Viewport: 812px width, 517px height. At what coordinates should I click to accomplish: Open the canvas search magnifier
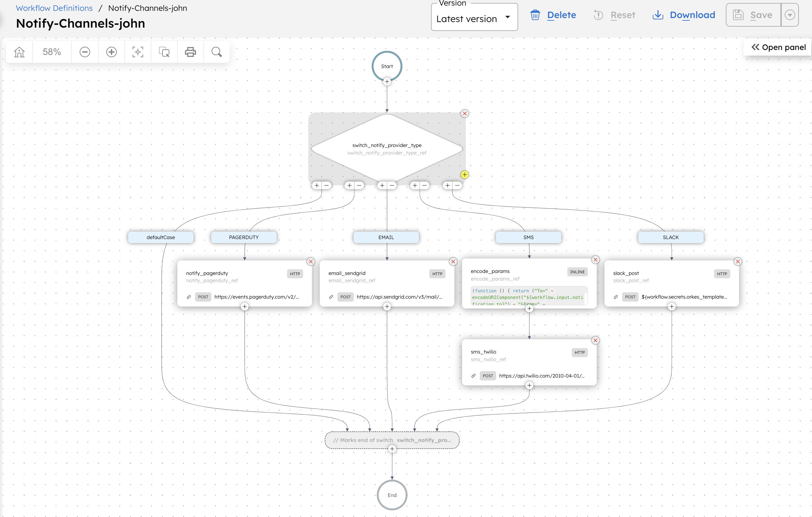point(216,52)
